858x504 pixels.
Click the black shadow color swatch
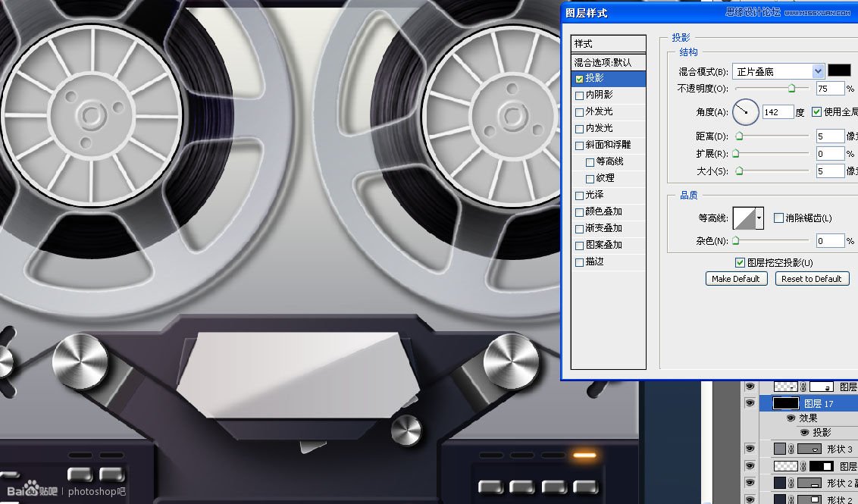(839, 70)
